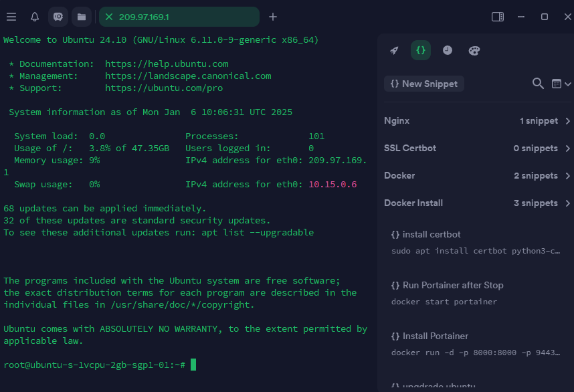The height and width of the screenshot is (392, 574).
Task: Open the snippet view options dropdown
Action: 561,84
